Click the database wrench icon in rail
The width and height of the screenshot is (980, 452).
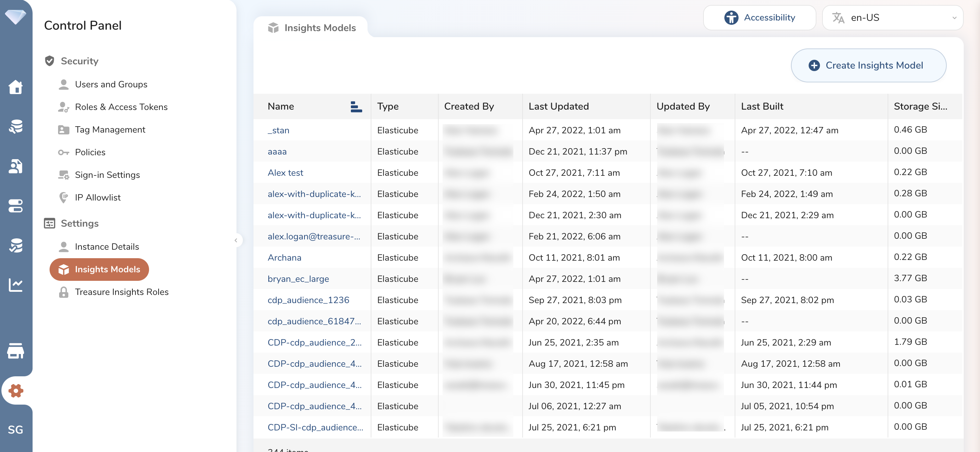click(16, 127)
